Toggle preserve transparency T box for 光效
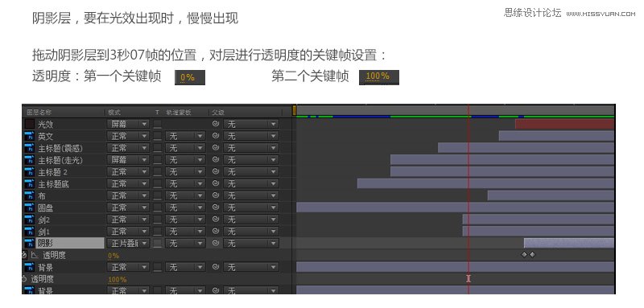This screenshot has width=644, height=308. click(x=158, y=124)
